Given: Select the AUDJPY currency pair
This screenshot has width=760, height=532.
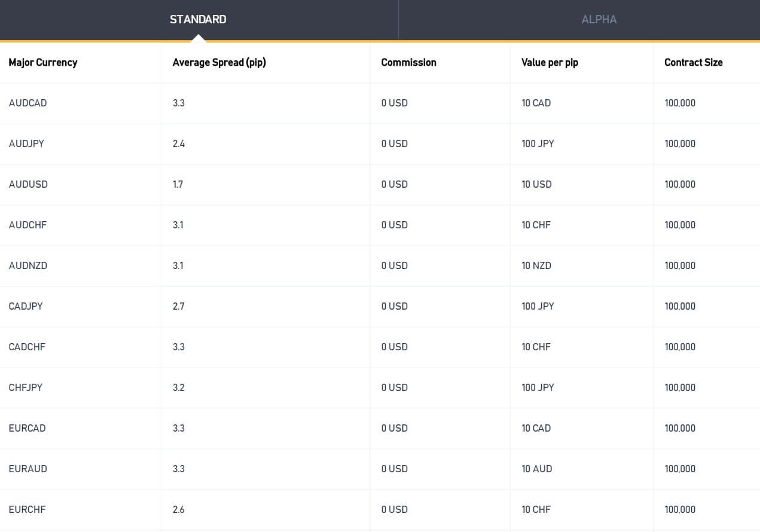Looking at the screenshot, I should click(26, 143).
